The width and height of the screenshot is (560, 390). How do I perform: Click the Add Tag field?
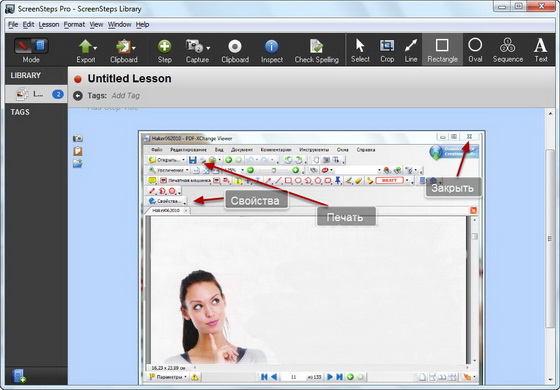pyautogui.click(x=126, y=96)
